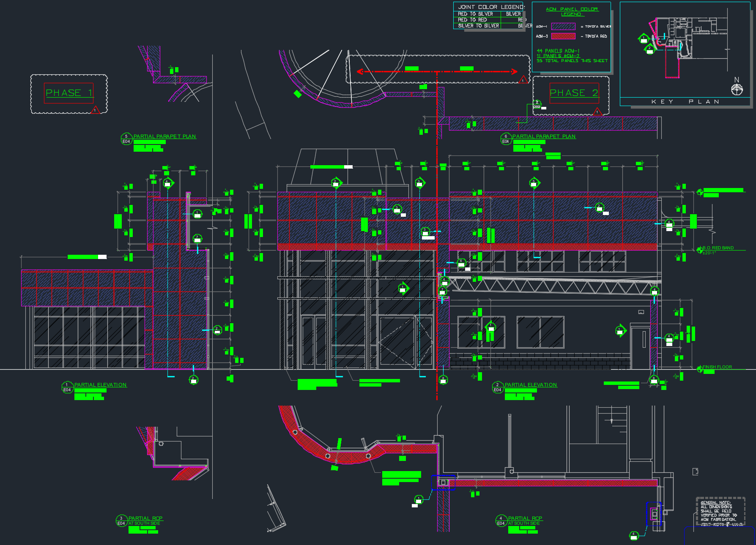The height and width of the screenshot is (545, 756).
Task: Select the JOINT COLOR LEGEND title
Action: [x=491, y=7]
